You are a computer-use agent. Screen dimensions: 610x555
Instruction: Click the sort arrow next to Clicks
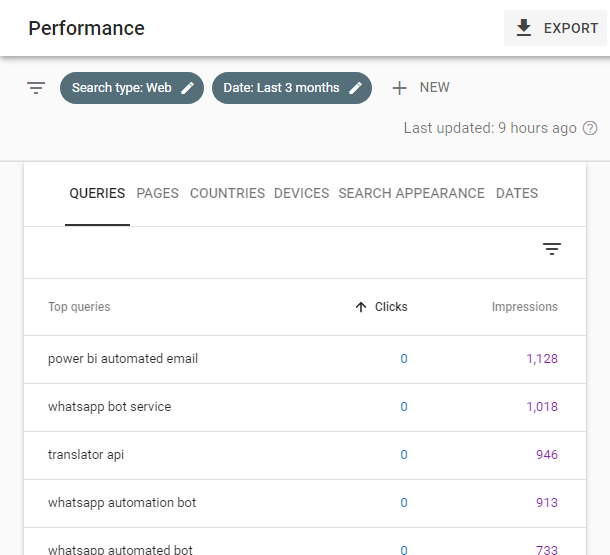(361, 307)
